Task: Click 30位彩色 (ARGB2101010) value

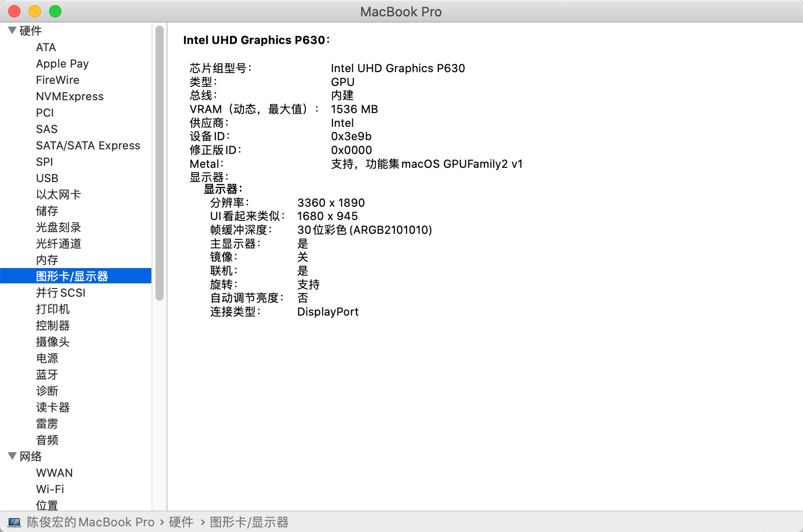Action: click(x=365, y=230)
